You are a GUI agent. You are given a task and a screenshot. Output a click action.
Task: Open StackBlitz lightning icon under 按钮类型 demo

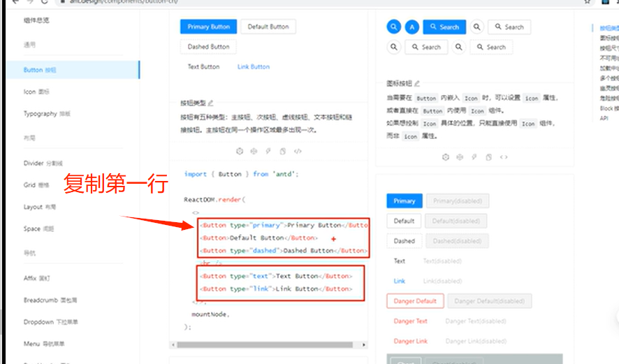pyautogui.click(x=268, y=151)
